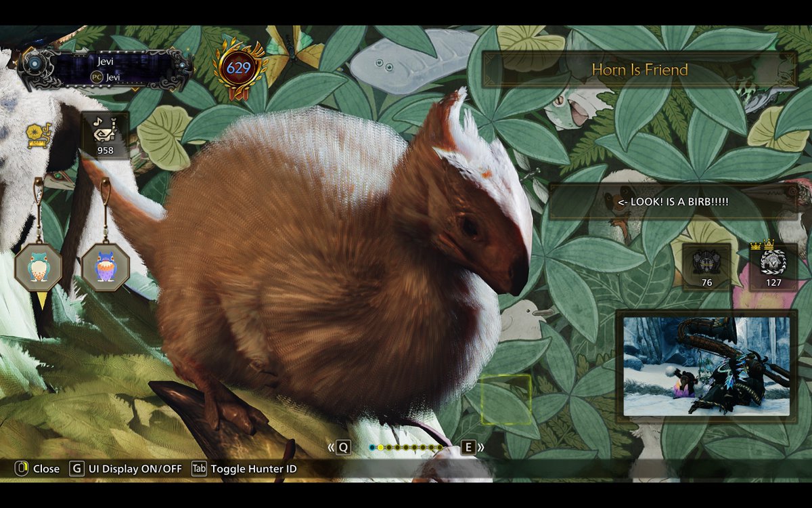Select the purple owl pendant charm

[105, 268]
